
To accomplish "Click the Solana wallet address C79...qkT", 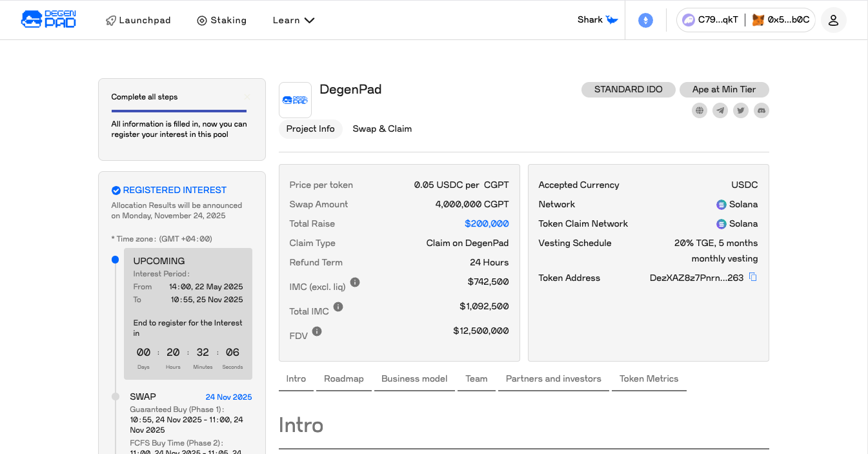I will 711,20.
